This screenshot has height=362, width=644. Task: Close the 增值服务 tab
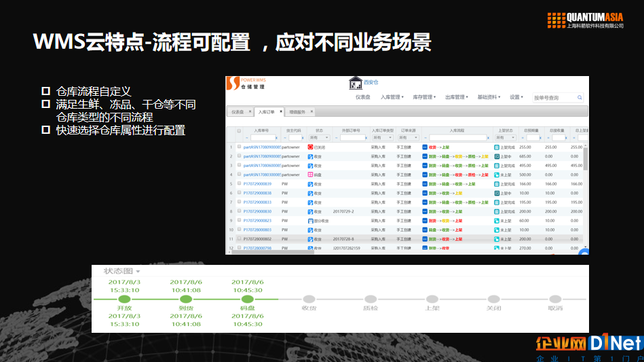(x=311, y=111)
